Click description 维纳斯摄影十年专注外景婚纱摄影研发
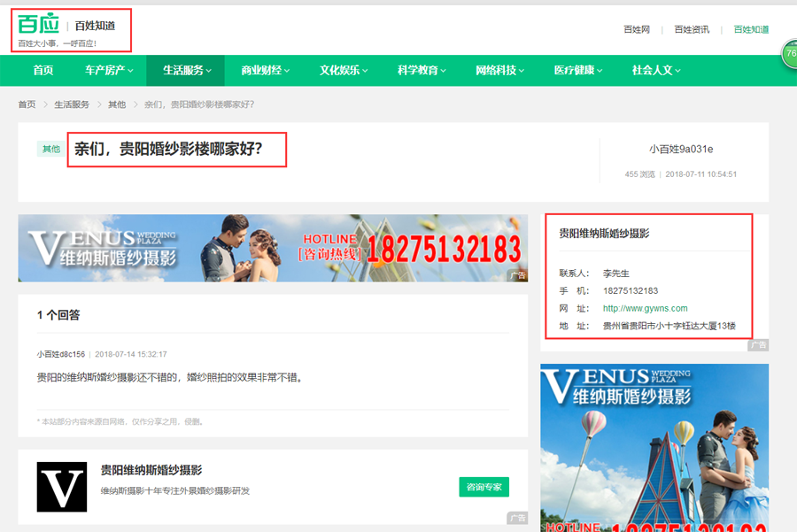This screenshot has width=797, height=532. coord(175,491)
